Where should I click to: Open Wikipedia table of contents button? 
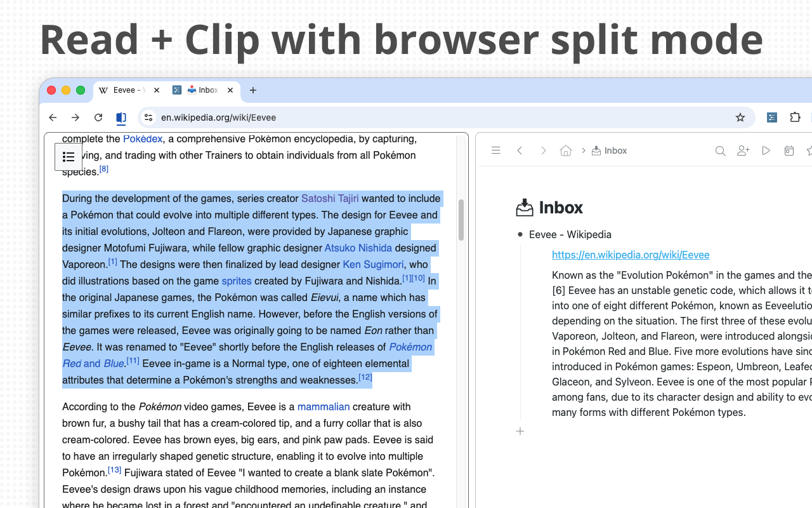point(69,157)
